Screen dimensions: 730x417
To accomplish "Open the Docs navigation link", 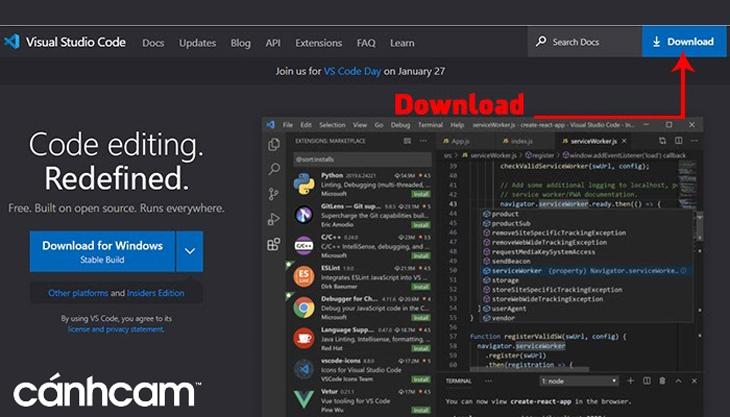I will (x=153, y=43).
